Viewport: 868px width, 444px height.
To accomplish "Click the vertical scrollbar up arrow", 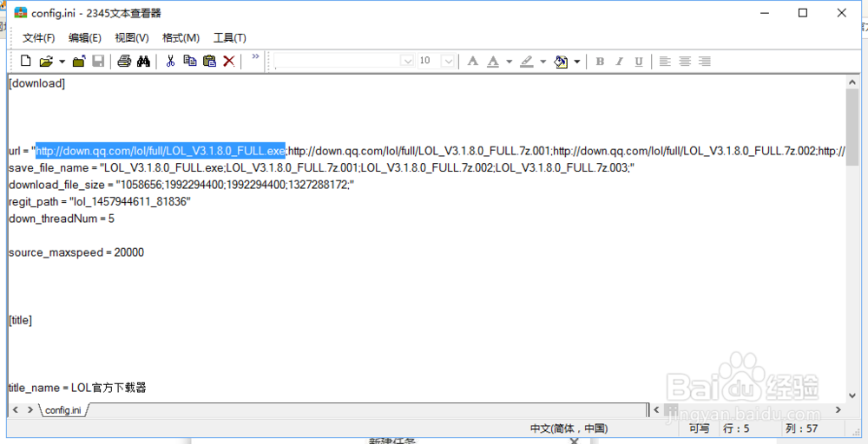I will tap(852, 82).
